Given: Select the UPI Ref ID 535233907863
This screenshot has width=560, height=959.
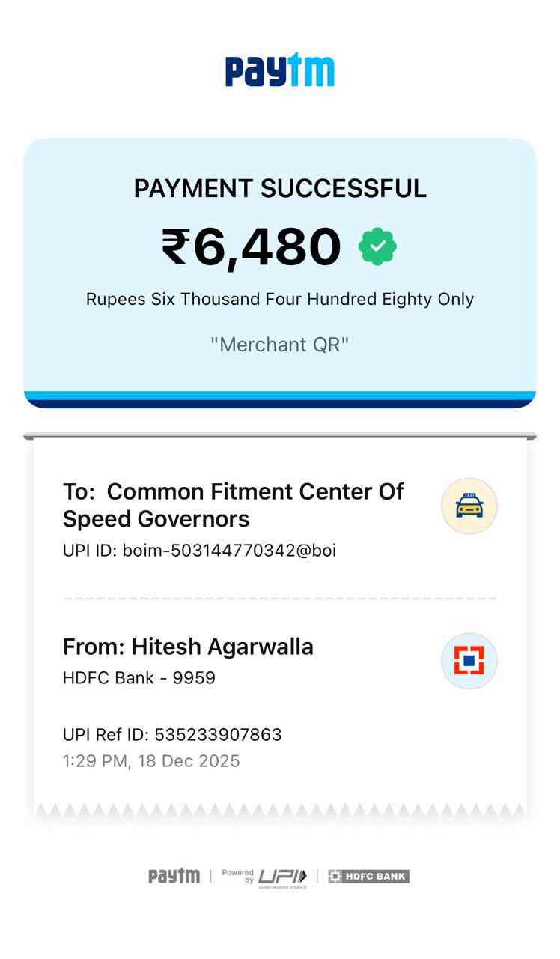Looking at the screenshot, I should point(172,734).
